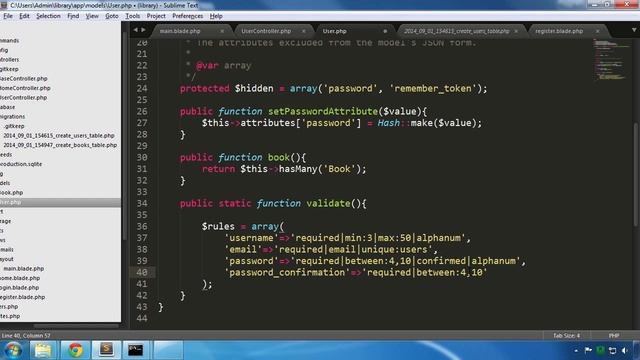Screen dimensions: 640x360
Task: Open the Project menu
Action: point(156,16)
